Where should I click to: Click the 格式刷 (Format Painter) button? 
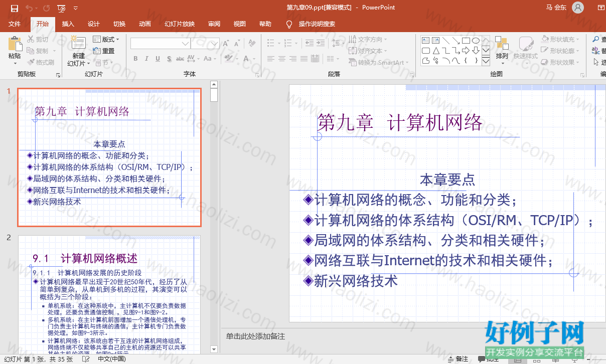[41, 62]
